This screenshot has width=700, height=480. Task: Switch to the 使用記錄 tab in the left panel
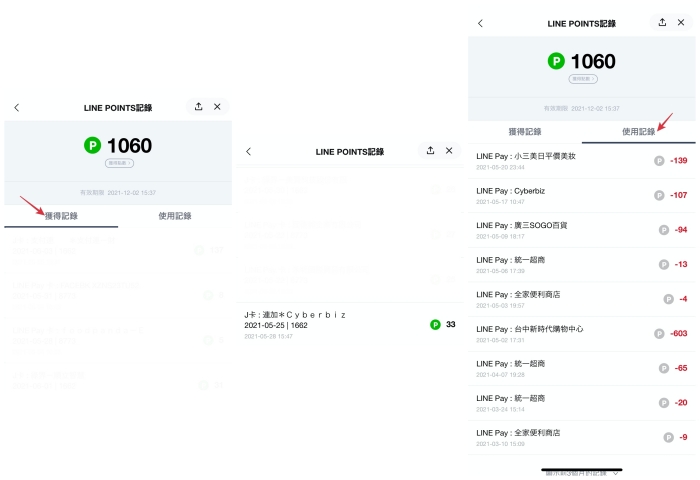pyautogui.click(x=175, y=216)
